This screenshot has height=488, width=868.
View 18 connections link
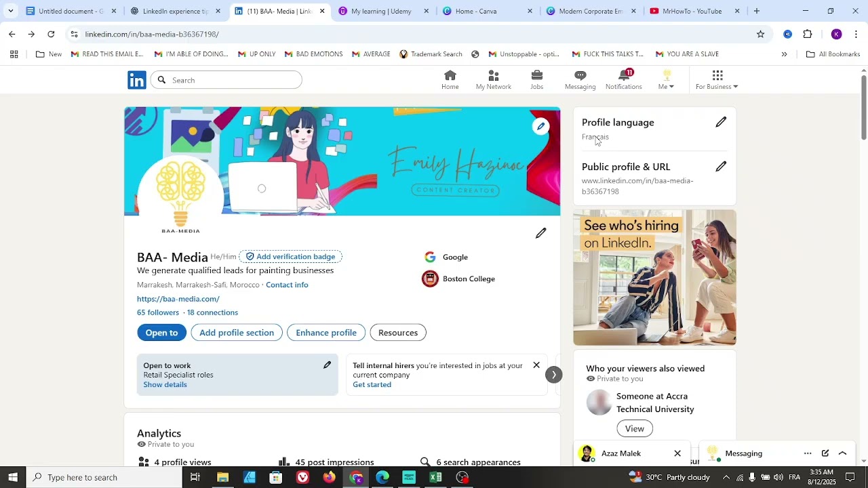(x=212, y=312)
